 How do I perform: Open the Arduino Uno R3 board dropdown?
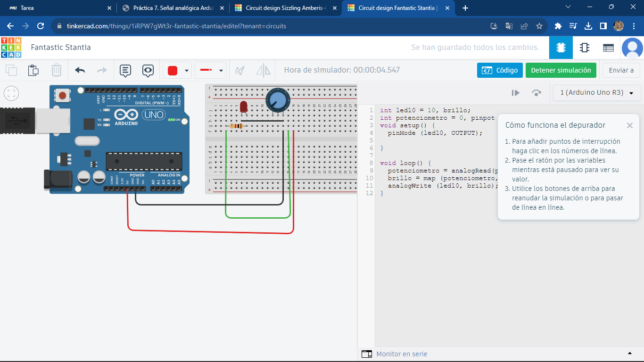pyautogui.click(x=596, y=93)
